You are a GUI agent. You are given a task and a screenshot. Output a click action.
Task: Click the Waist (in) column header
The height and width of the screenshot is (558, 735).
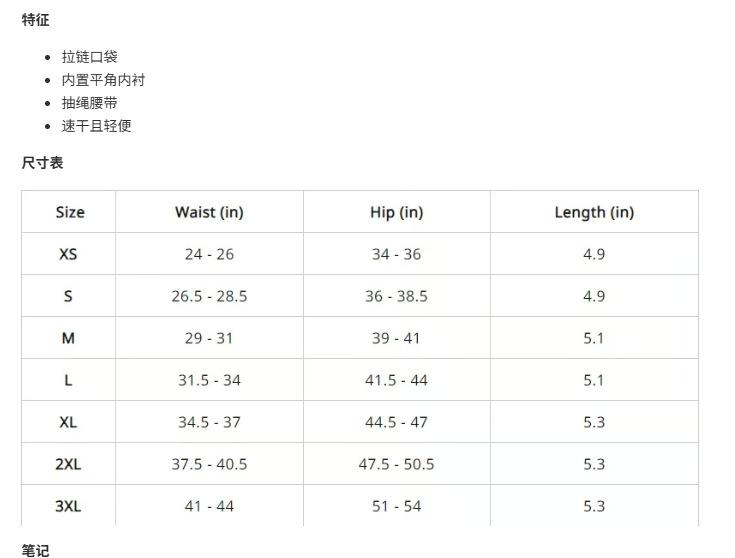209,212
